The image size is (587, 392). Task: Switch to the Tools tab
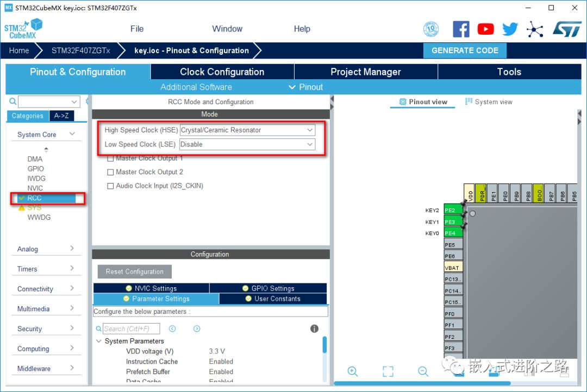coord(509,72)
